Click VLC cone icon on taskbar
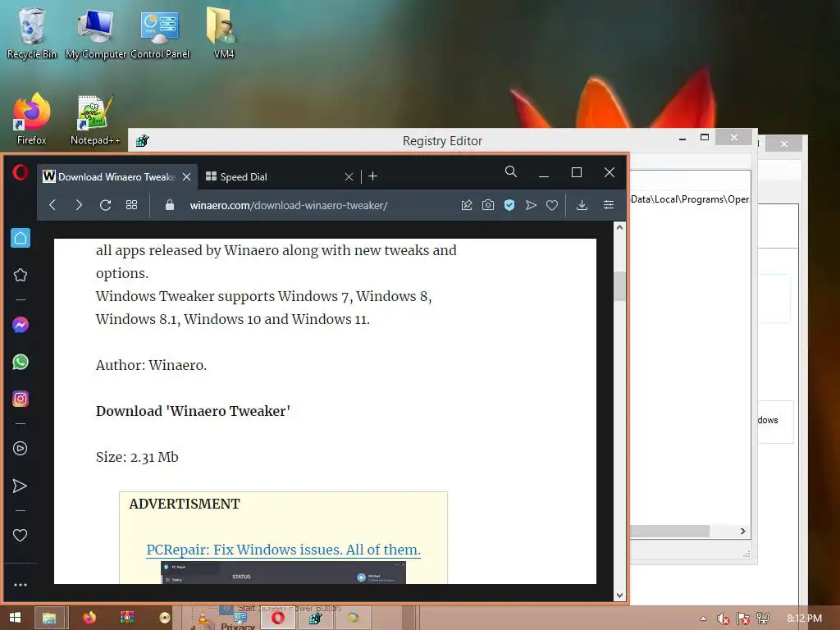This screenshot has width=840, height=630. pyautogui.click(x=203, y=620)
